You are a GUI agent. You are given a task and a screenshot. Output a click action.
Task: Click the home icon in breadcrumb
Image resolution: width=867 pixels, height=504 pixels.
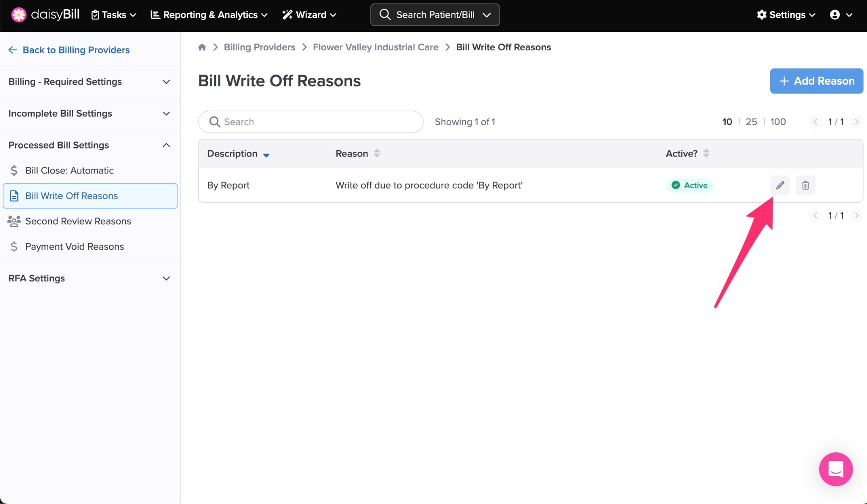(x=202, y=47)
